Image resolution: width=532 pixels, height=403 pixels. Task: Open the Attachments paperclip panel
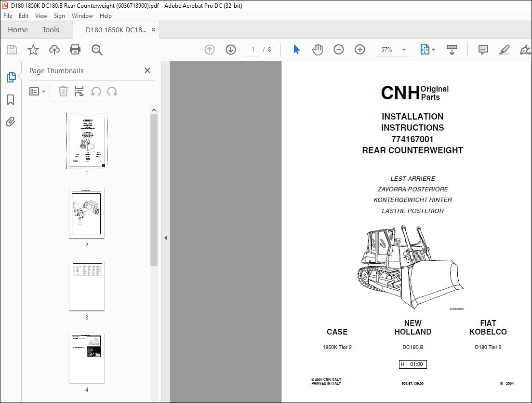(11, 121)
